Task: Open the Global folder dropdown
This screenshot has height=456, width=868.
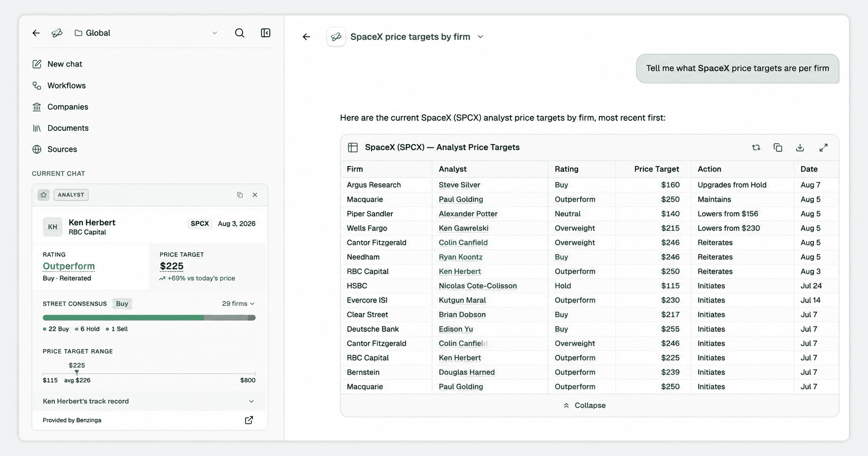Action: (x=145, y=33)
